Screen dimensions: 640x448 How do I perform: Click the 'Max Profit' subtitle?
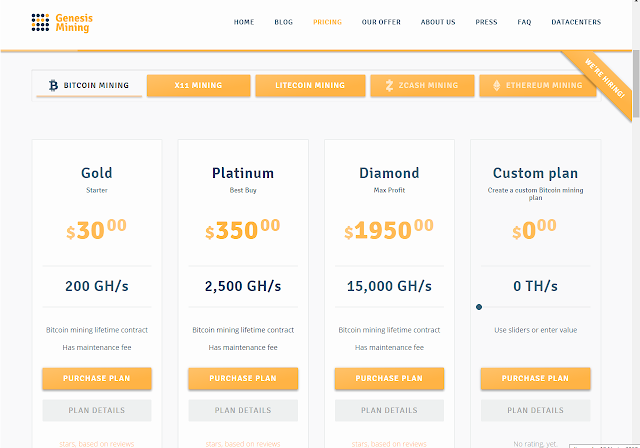tap(389, 190)
